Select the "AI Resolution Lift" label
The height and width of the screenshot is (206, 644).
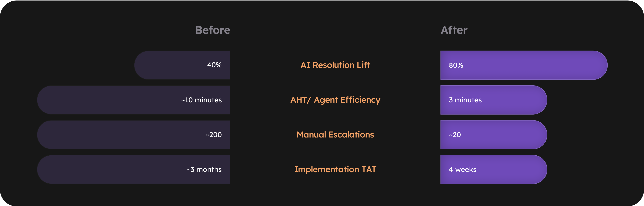[x=335, y=65]
